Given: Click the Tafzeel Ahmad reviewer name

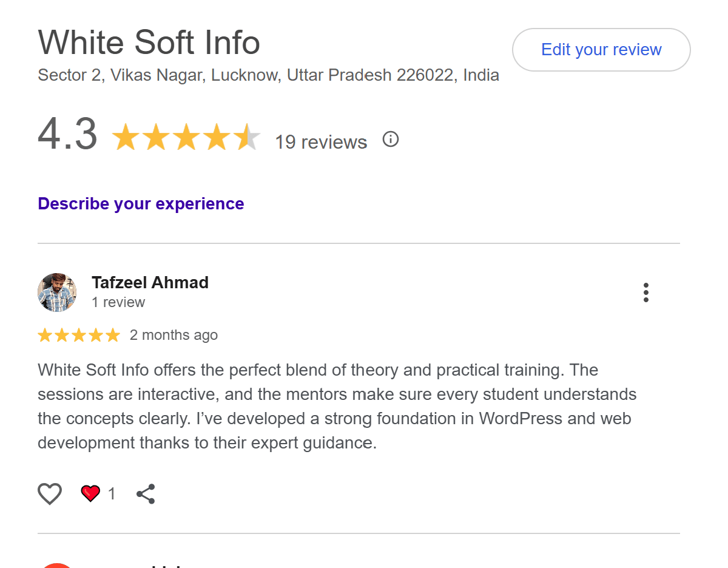Looking at the screenshot, I should coord(150,283).
